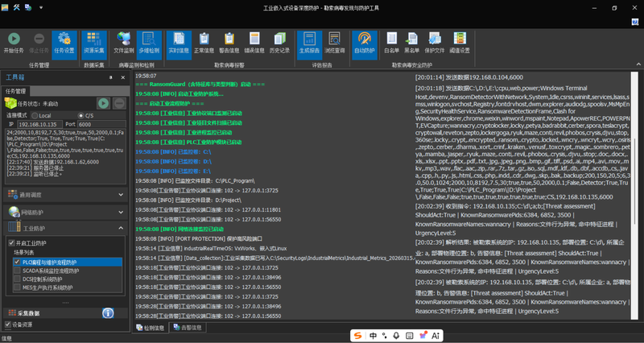
Task: Show 正常信息 normal information
Action: [204, 43]
